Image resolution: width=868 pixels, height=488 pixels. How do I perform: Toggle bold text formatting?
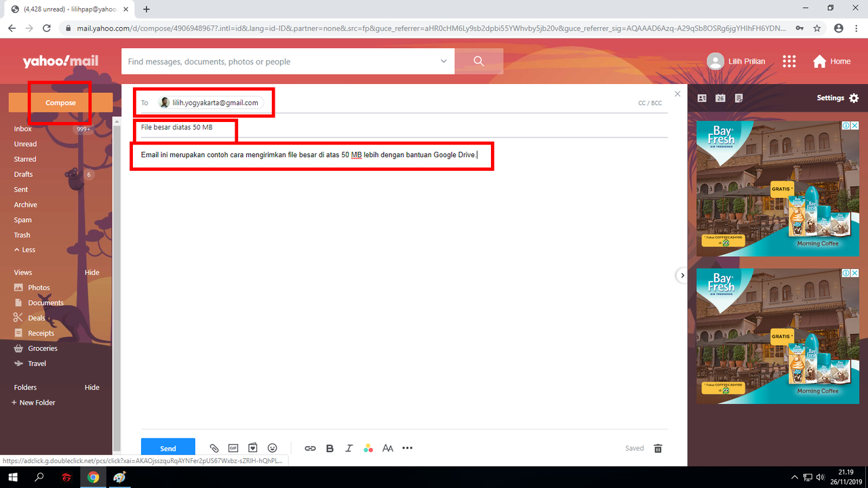(x=330, y=448)
